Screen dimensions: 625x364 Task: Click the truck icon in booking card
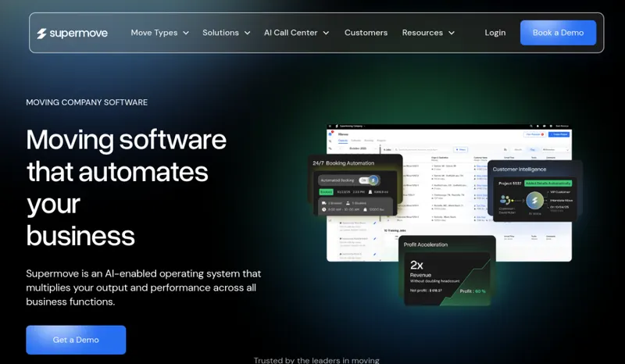click(324, 203)
